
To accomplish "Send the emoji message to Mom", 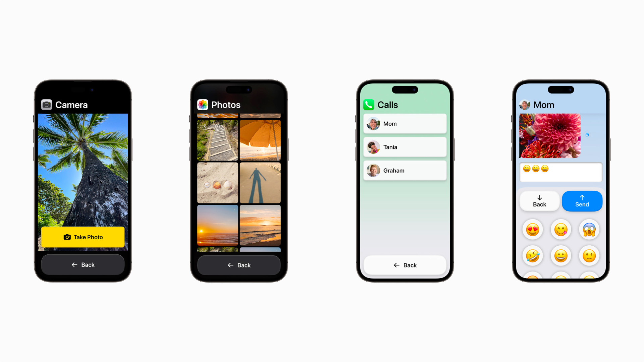I will [x=581, y=201].
